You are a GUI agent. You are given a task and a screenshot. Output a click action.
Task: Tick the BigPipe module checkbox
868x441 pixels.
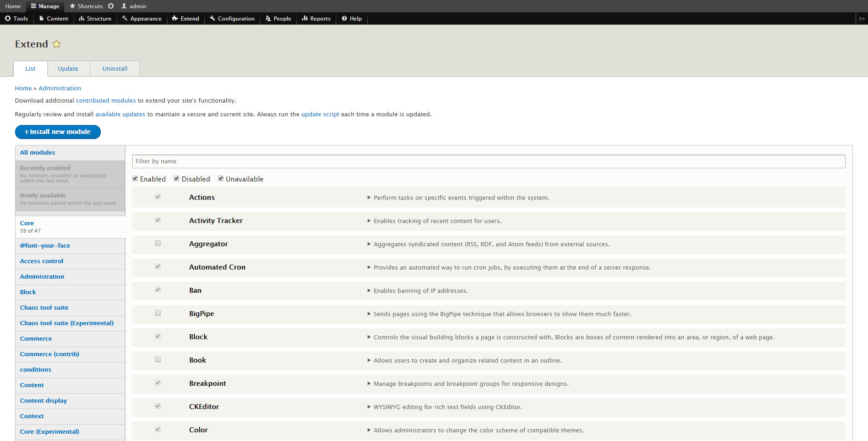[158, 313]
